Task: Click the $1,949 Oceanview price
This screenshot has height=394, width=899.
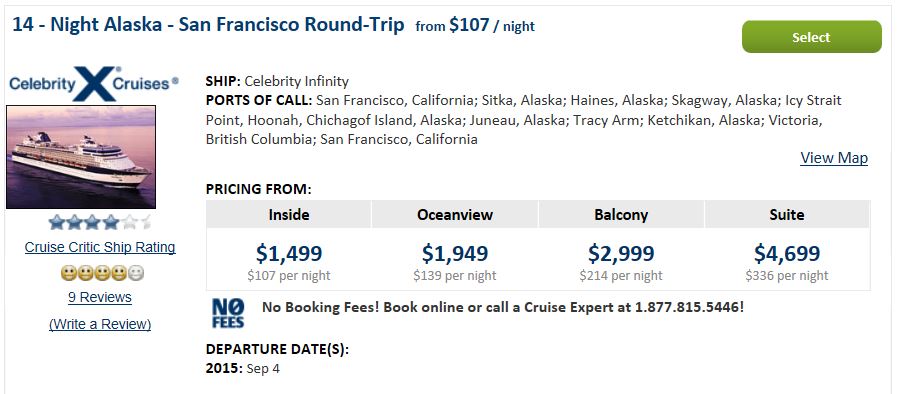Action: 455,253
